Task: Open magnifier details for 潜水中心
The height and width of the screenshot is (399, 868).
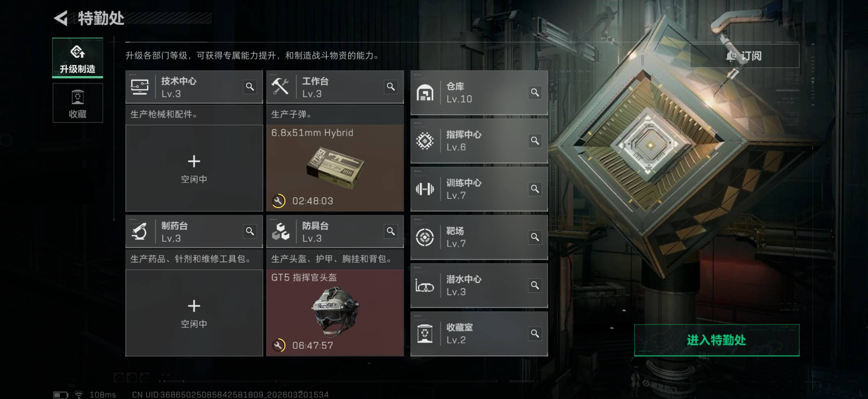Action: [535, 285]
